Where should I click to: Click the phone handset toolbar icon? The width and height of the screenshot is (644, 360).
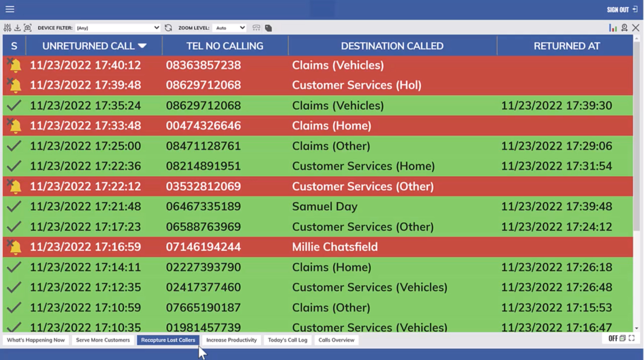[256, 28]
